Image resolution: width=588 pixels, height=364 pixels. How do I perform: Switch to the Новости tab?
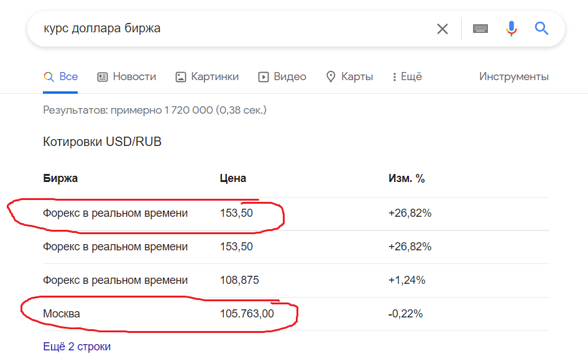127,77
